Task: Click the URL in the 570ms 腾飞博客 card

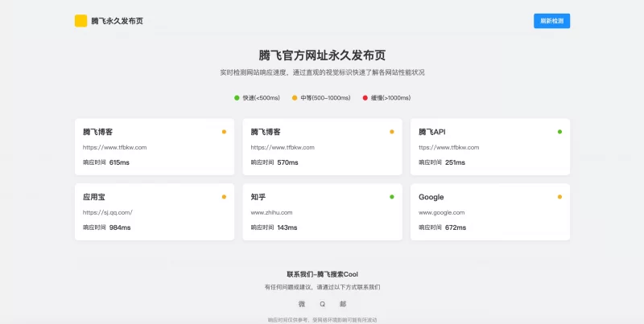Action: (x=283, y=147)
